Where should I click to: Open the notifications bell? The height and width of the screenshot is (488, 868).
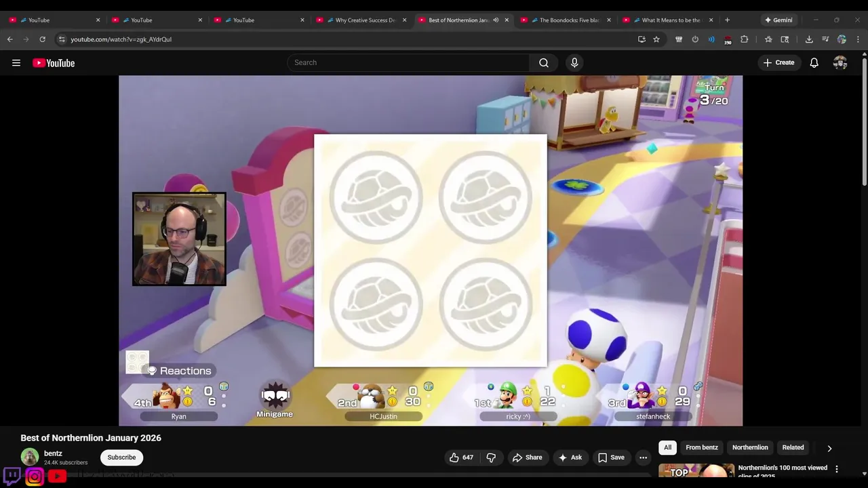[814, 63]
